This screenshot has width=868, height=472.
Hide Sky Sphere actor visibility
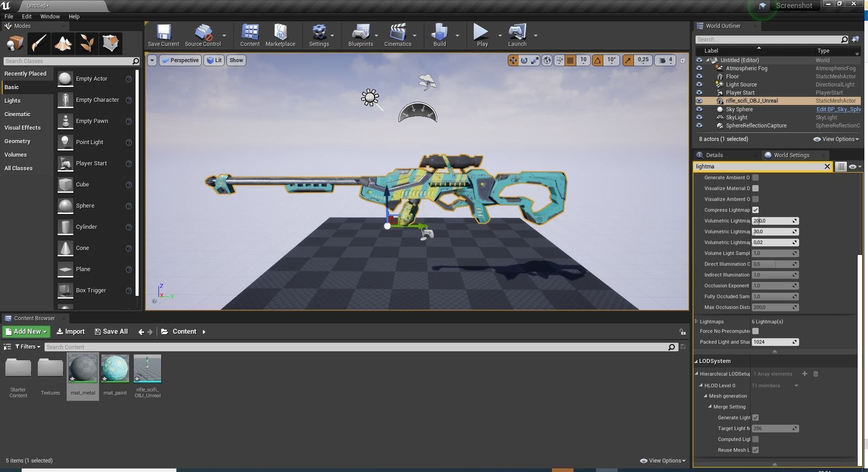point(699,109)
